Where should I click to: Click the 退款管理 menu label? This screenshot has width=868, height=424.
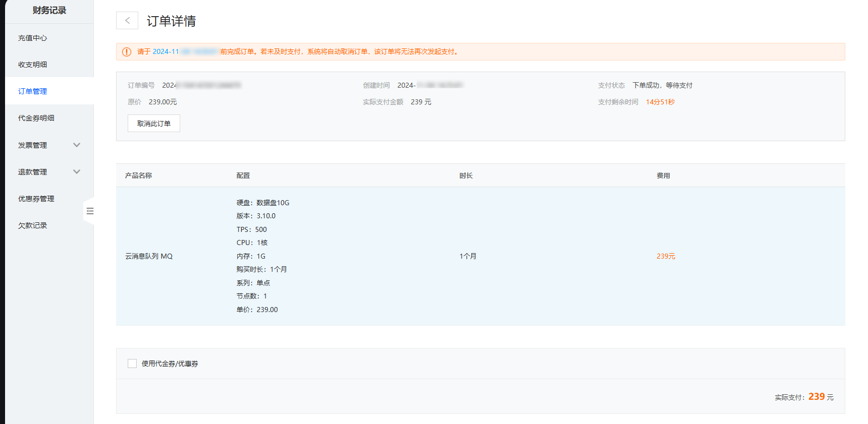[x=33, y=172]
